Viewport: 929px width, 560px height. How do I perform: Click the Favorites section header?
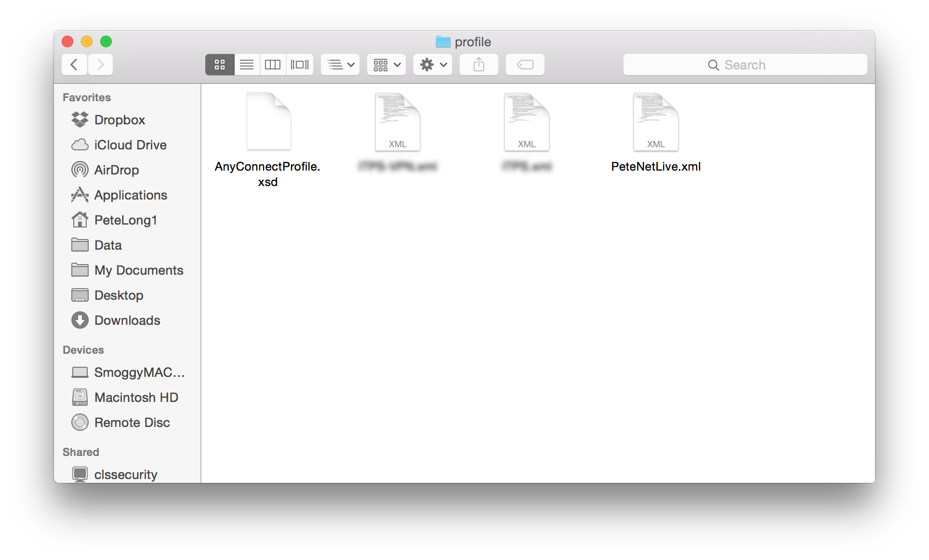point(87,97)
